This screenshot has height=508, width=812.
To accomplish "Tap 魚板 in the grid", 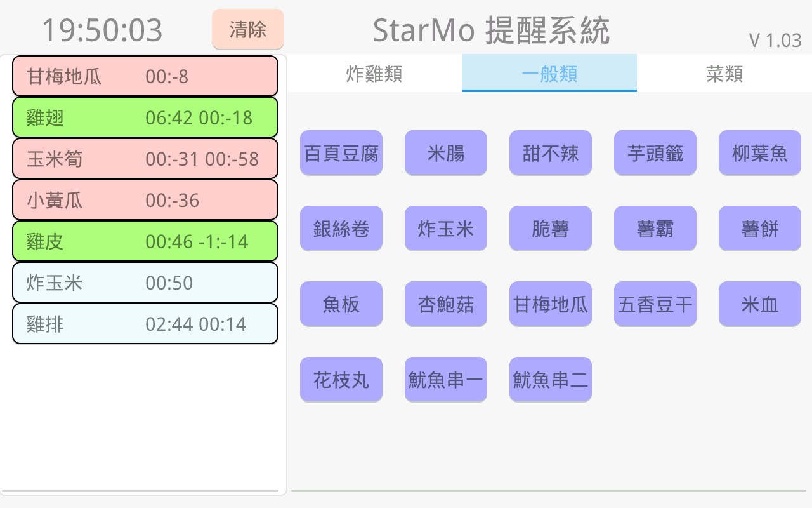I will coord(341,304).
